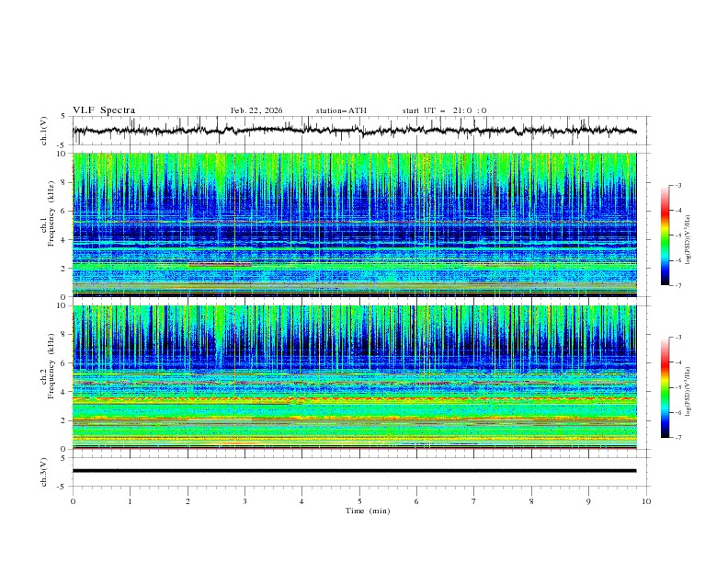
Task: Click the ch.1 spectrogram panel
Action: pos(355,224)
